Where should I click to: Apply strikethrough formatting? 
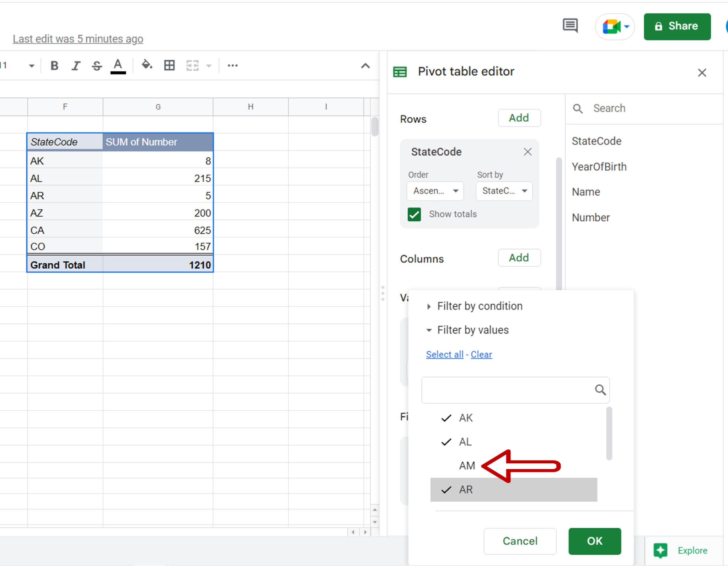pos(96,65)
